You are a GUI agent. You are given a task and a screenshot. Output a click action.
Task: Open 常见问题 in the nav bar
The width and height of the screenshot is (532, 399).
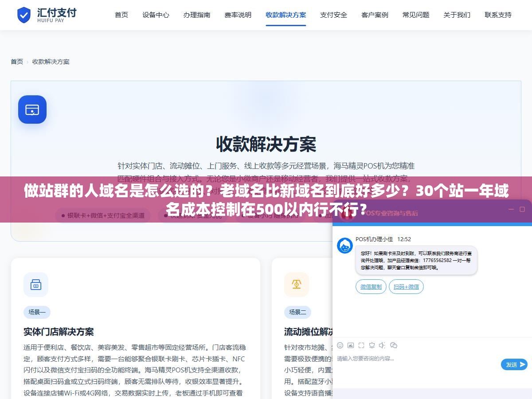[416, 15]
